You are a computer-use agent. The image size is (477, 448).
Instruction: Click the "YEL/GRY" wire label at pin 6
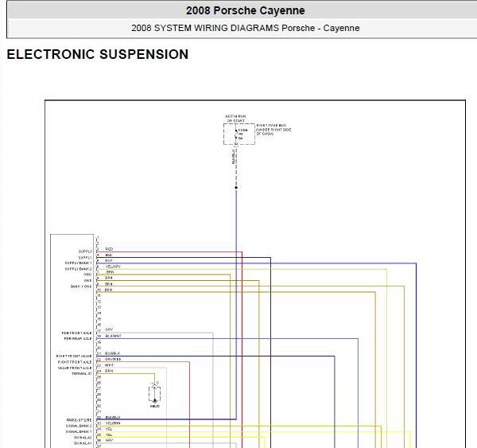pyautogui.click(x=113, y=267)
